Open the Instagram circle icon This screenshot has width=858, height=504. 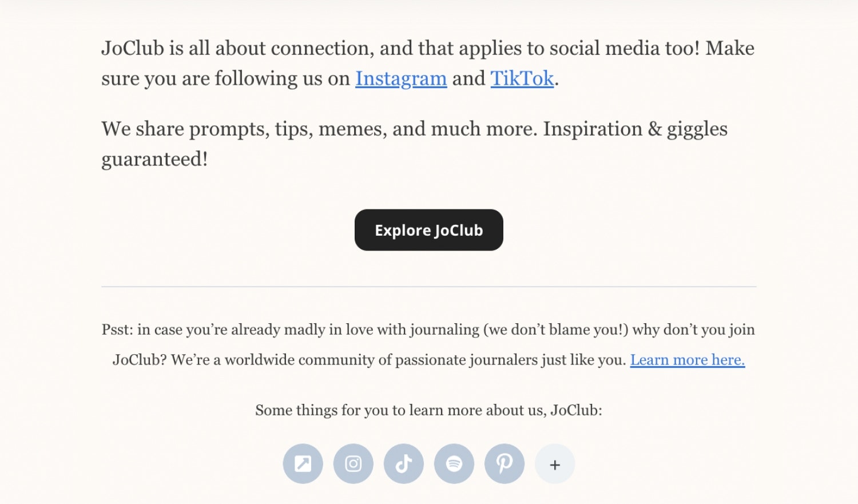[353, 464]
